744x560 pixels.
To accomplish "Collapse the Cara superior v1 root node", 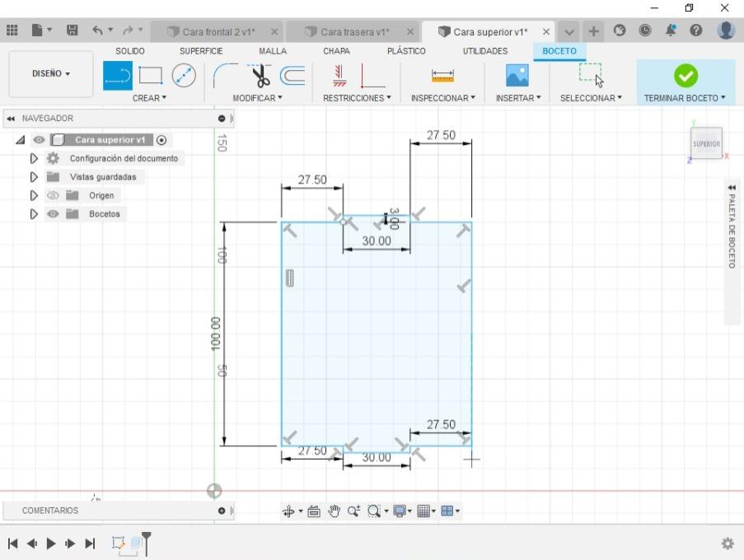I will (x=21, y=140).
